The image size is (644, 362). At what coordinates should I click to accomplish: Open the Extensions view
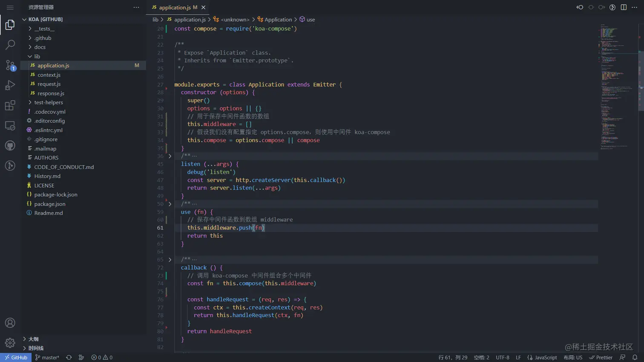(10, 105)
